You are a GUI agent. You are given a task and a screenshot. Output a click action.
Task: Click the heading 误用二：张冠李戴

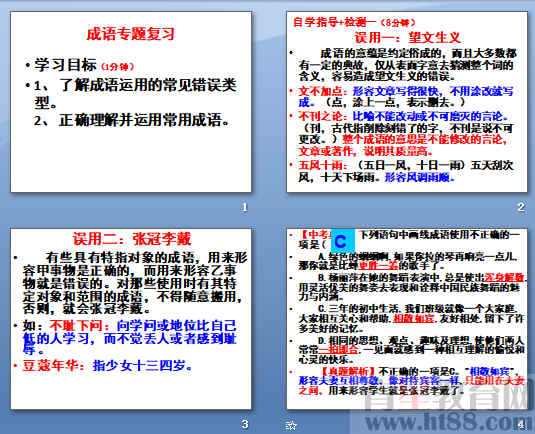point(132,238)
